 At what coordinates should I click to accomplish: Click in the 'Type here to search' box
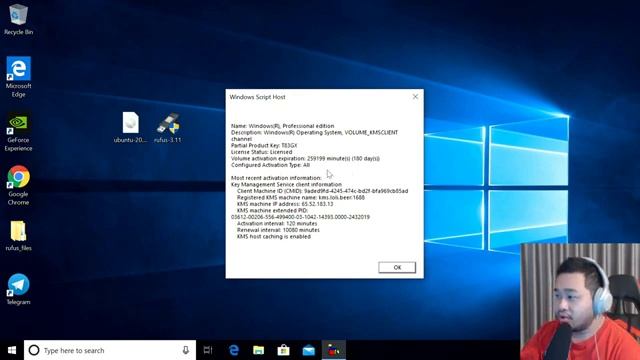pyautogui.click(x=110, y=350)
